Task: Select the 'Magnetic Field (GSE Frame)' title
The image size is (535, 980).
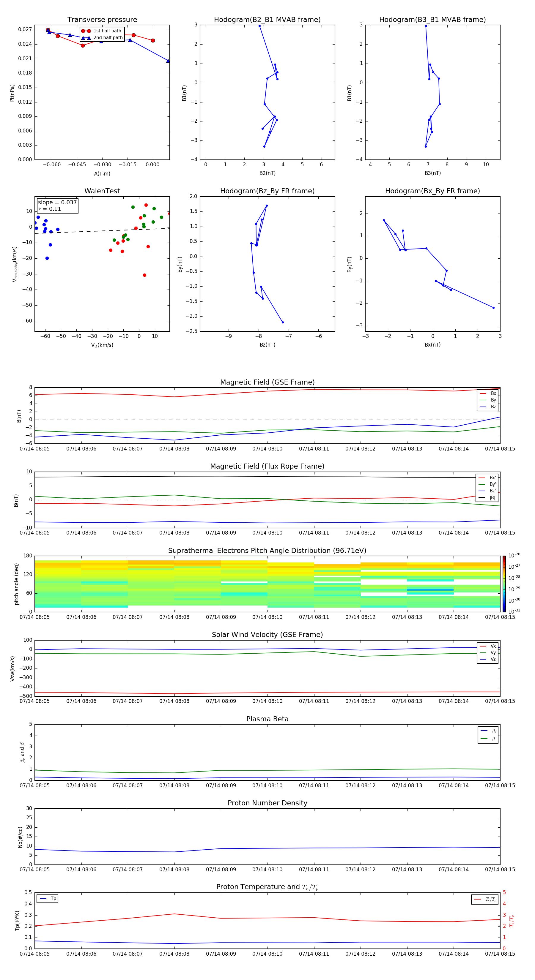Action: click(267, 382)
